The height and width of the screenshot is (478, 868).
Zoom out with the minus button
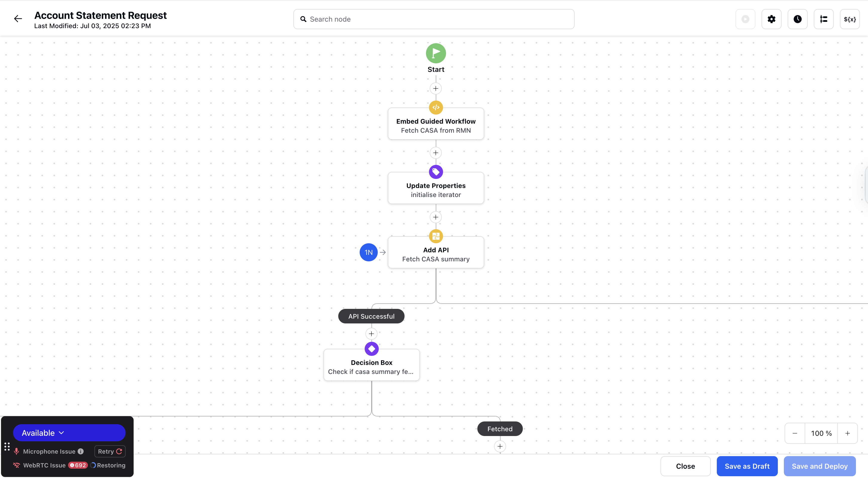795,433
